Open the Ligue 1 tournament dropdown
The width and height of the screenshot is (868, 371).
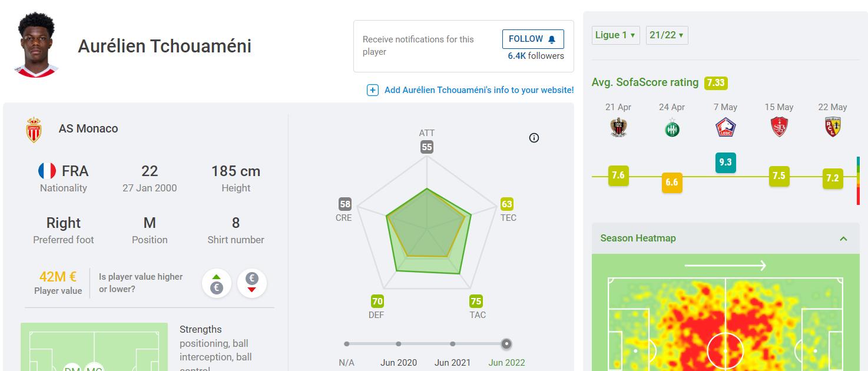click(x=615, y=35)
